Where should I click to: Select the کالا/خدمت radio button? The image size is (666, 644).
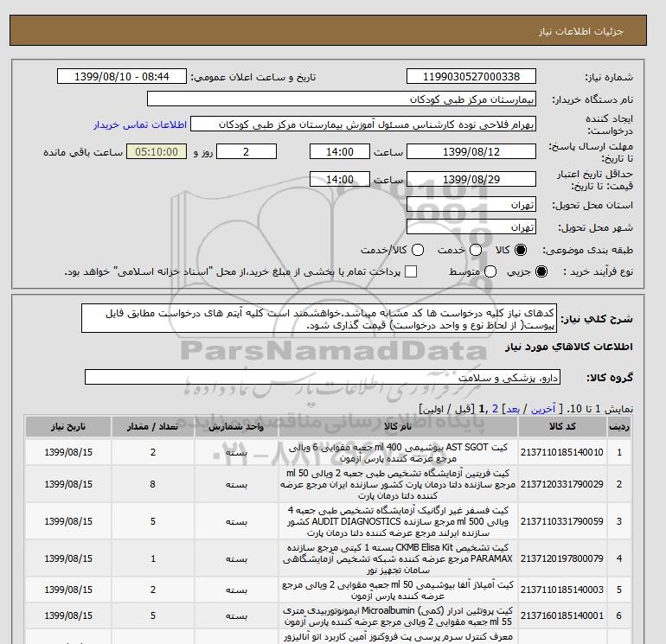[418, 250]
